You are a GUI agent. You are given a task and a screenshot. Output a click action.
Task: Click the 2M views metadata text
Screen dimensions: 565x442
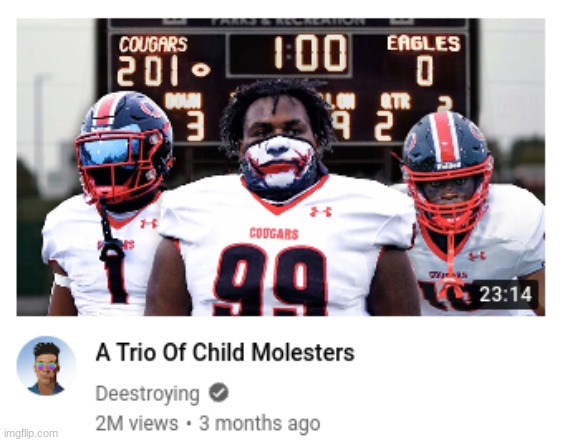tap(137, 423)
